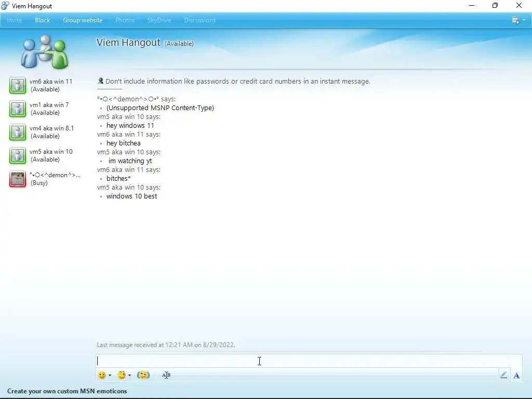Open the show-menu icon in the toolbar
This screenshot has height=399, width=532.
click(x=515, y=20)
